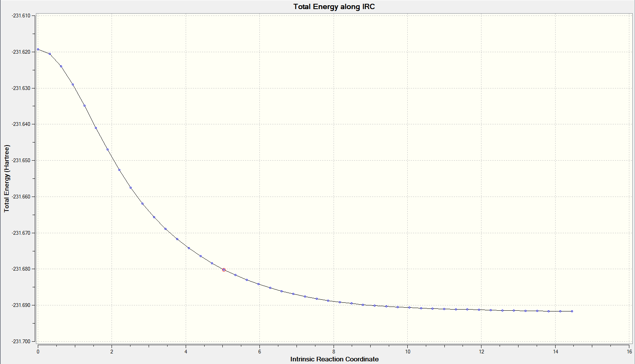635x364 pixels.
Task: Click the '4' reaction coordinate tick label
Action: tap(186, 352)
